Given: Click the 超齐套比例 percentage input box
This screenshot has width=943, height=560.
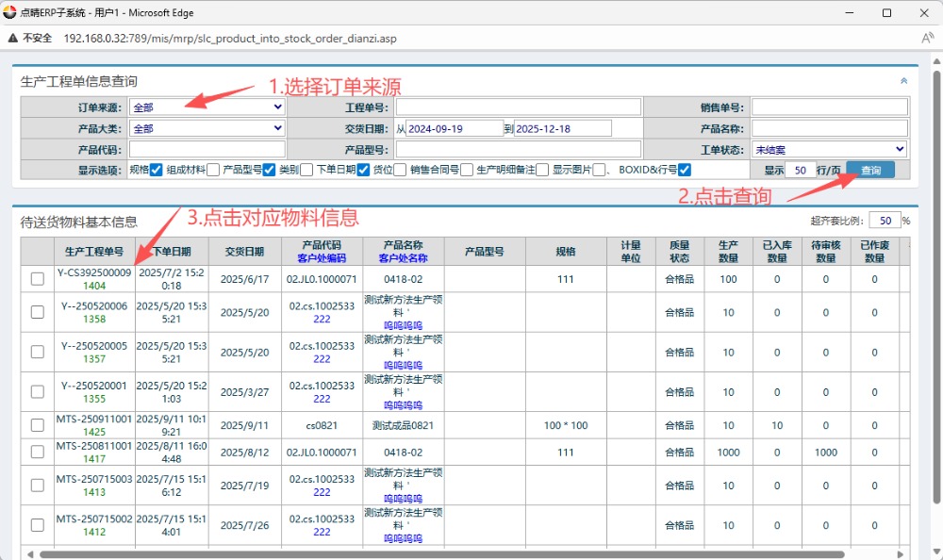Looking at the screenshot, I should point(884,221).
